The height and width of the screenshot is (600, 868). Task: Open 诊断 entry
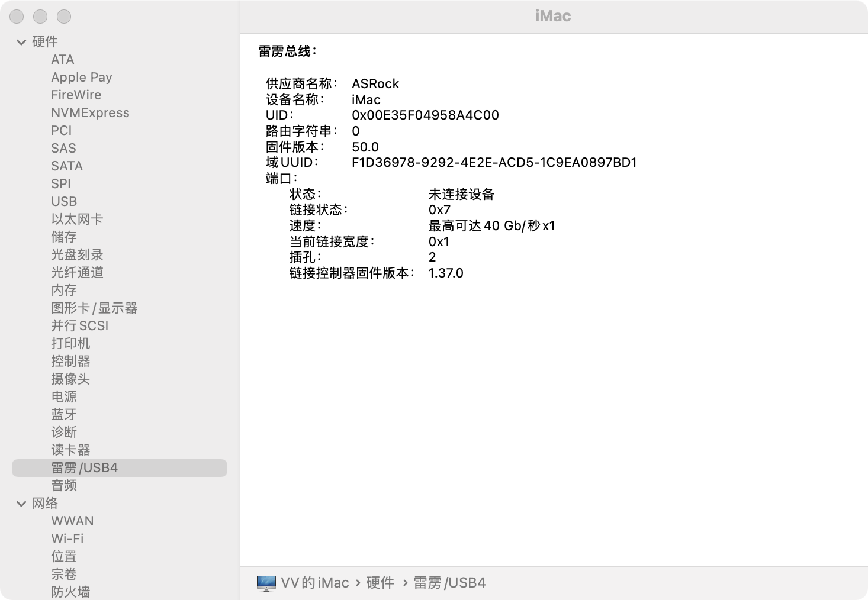click(x=64, y=432)
